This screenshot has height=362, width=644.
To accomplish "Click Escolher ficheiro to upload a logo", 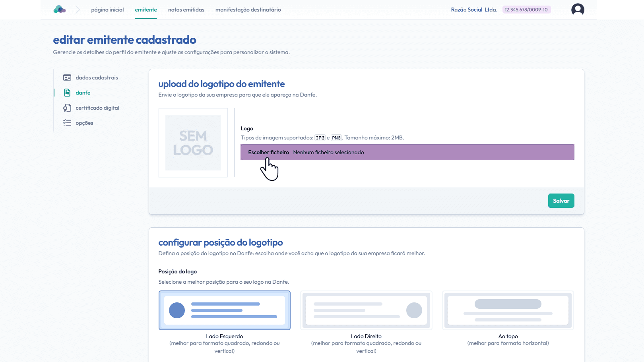I will coord(269,153).
